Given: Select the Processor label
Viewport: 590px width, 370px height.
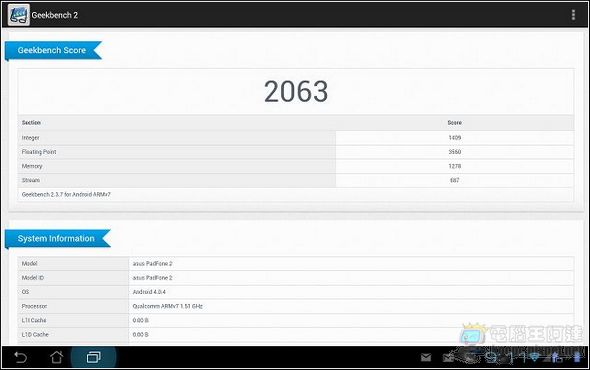Looking at the screenshot, I should [34, 306].
